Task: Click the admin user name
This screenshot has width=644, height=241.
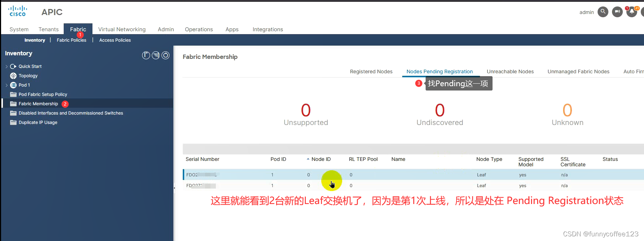Action: pyautogui.click(x=586, y=12)
